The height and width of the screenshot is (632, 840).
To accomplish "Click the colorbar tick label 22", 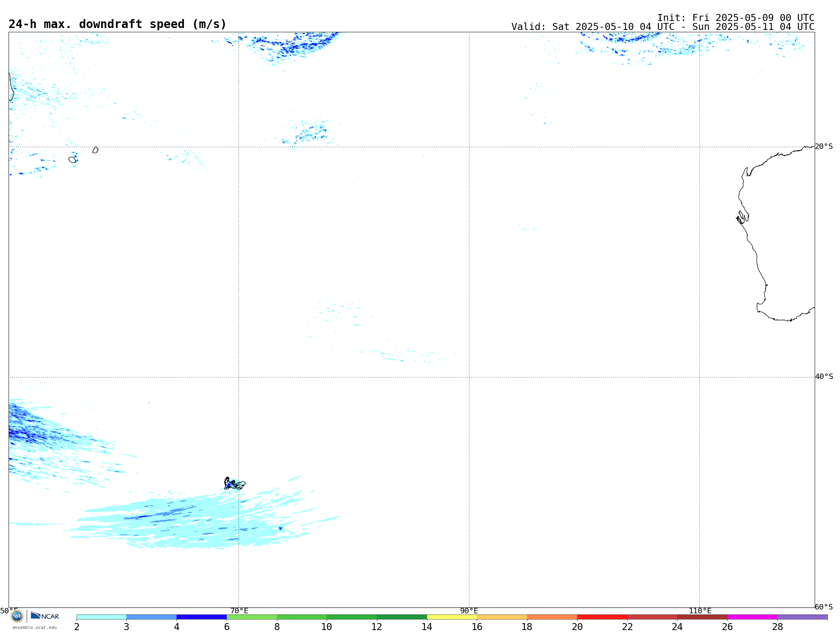I will [627, 627].
